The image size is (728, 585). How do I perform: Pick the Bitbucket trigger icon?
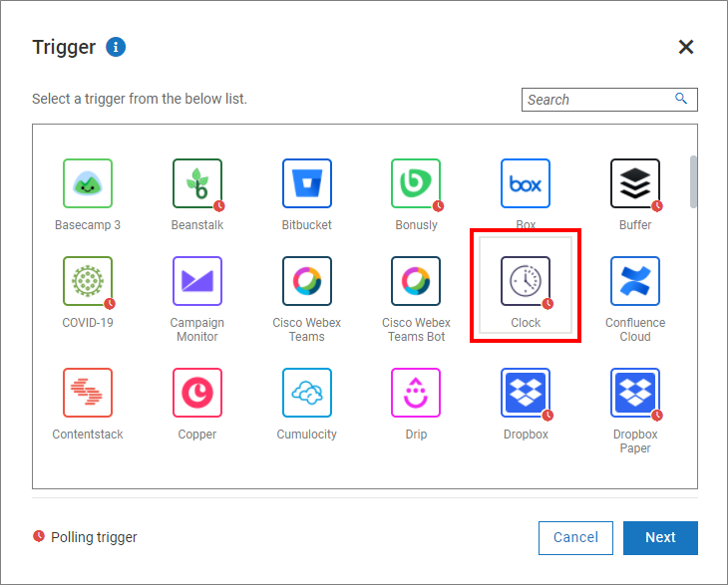click(307, 183)
